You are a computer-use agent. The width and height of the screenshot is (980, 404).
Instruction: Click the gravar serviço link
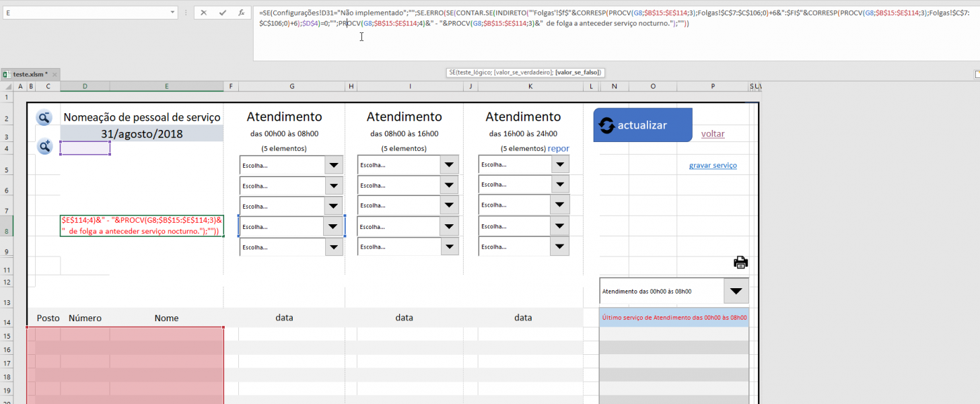click(713, 166)
